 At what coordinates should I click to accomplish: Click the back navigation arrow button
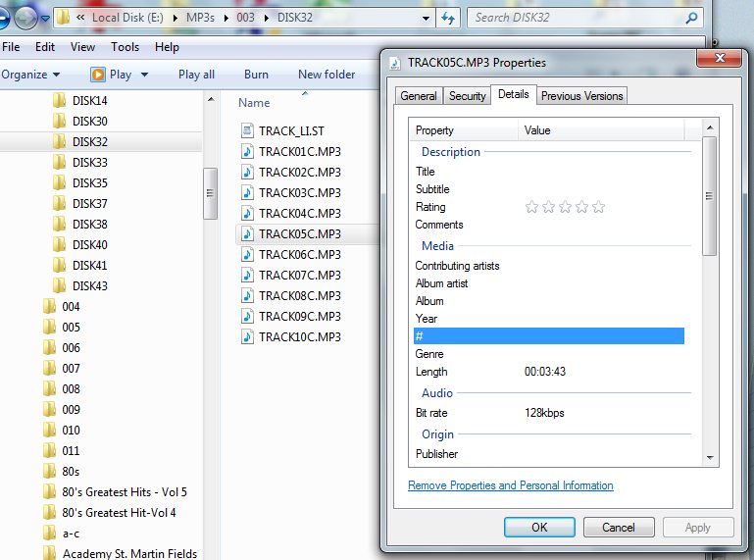tap(3, 18)
